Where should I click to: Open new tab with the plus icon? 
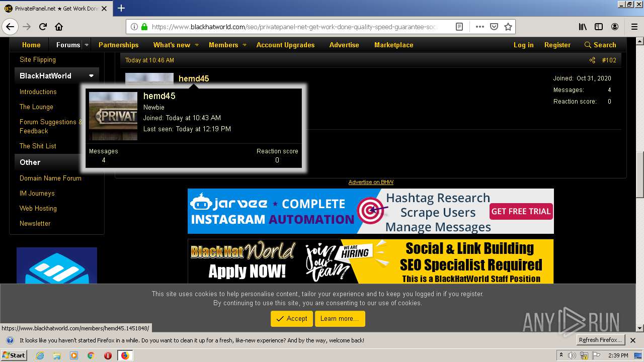(121, 8)
